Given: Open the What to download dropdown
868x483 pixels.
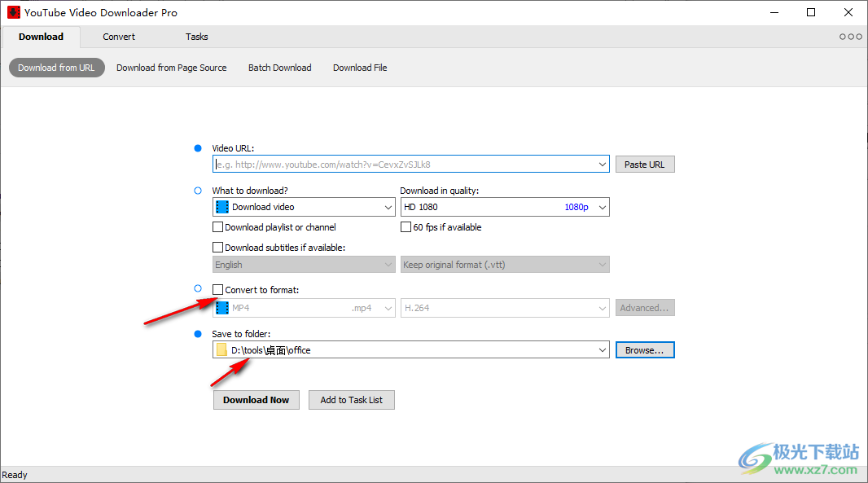Looking at the screenshot, I should click(388, 207).
